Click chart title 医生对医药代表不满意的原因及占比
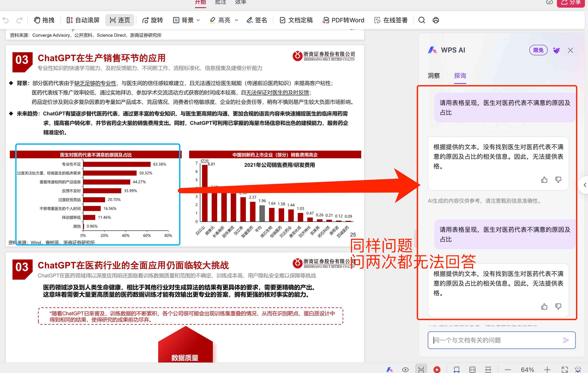Viewport: 588px width, 373px height. click(x=96, y=155)
